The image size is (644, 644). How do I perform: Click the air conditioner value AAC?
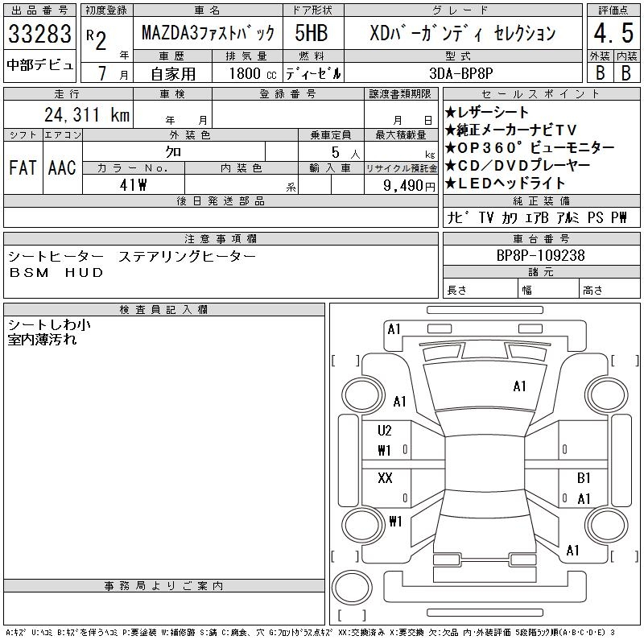(x=62, y=167)
